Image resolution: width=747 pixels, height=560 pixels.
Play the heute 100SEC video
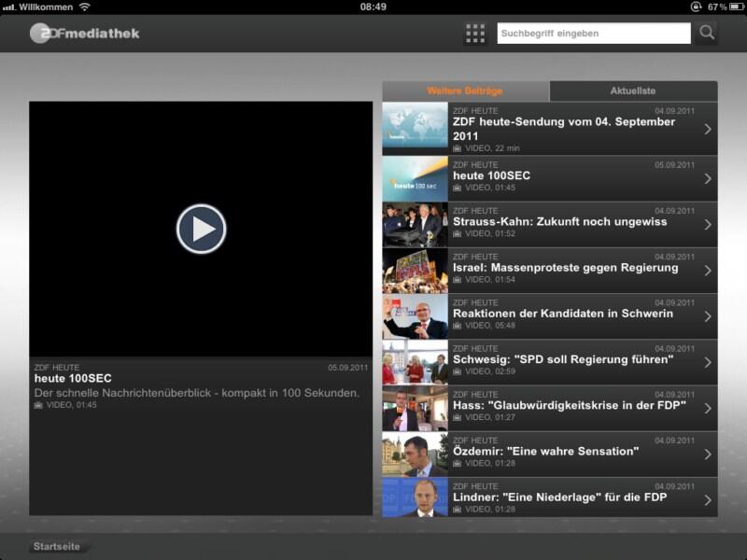(x=201, y=229)
